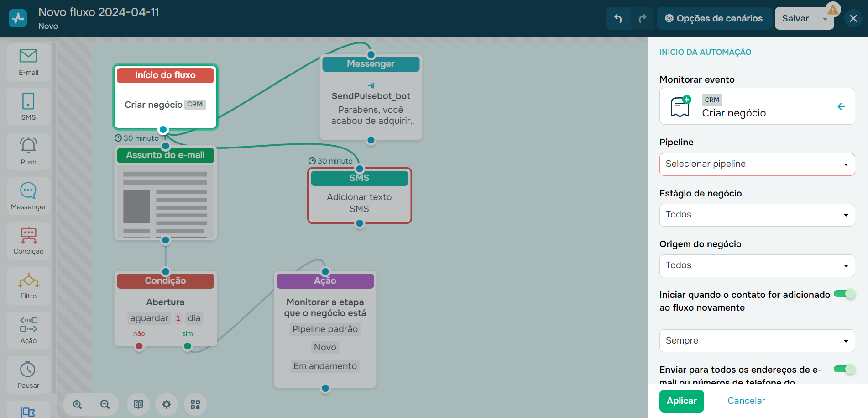Click the green Aplicar button

[x=682, y=401]
